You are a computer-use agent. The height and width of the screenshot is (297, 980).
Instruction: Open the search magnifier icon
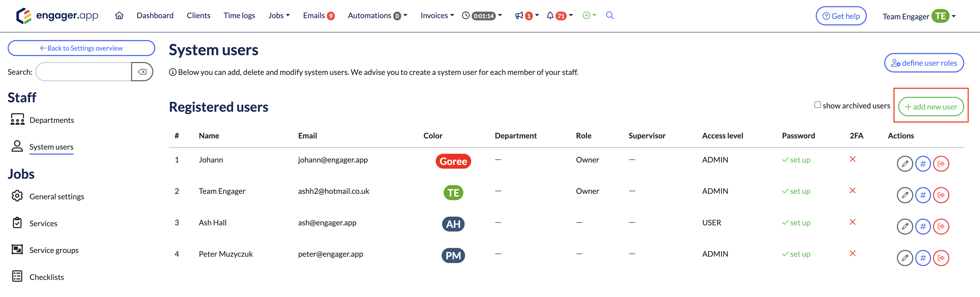click(x=609, y=16)
